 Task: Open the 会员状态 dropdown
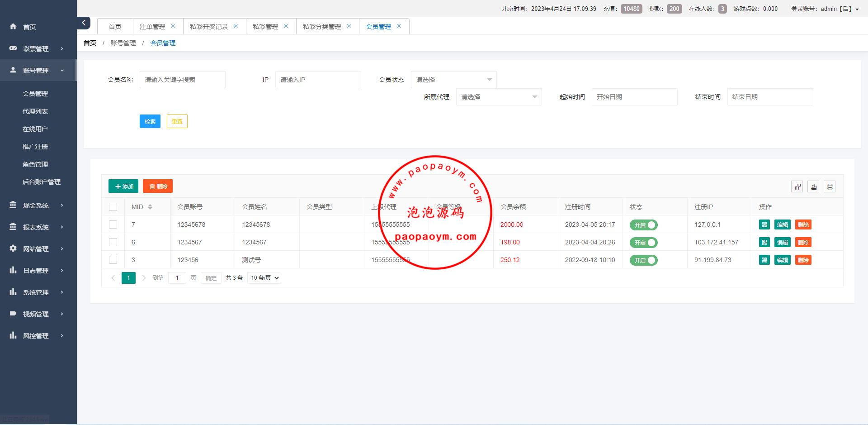453,80
